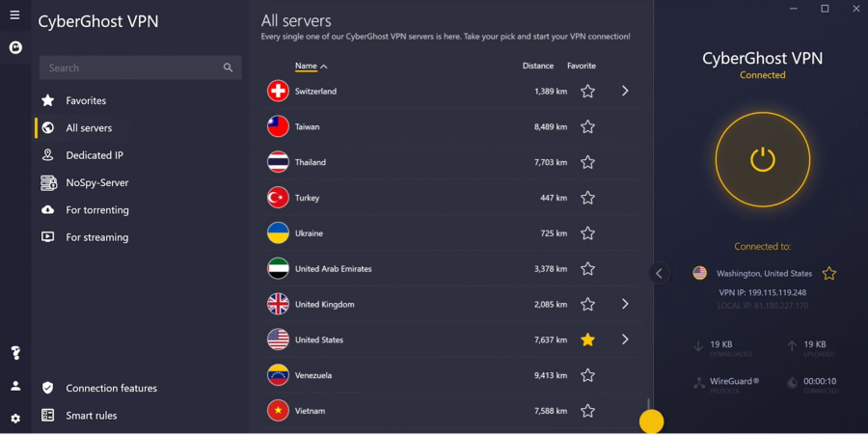Toggle the VPN power button

tap(762, 159)
